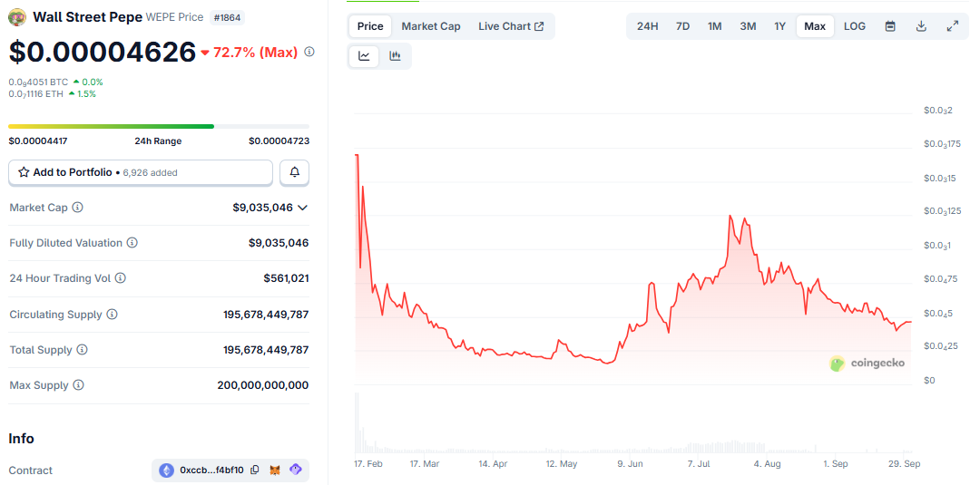Click the price alert bell icon

coord(294,172)
